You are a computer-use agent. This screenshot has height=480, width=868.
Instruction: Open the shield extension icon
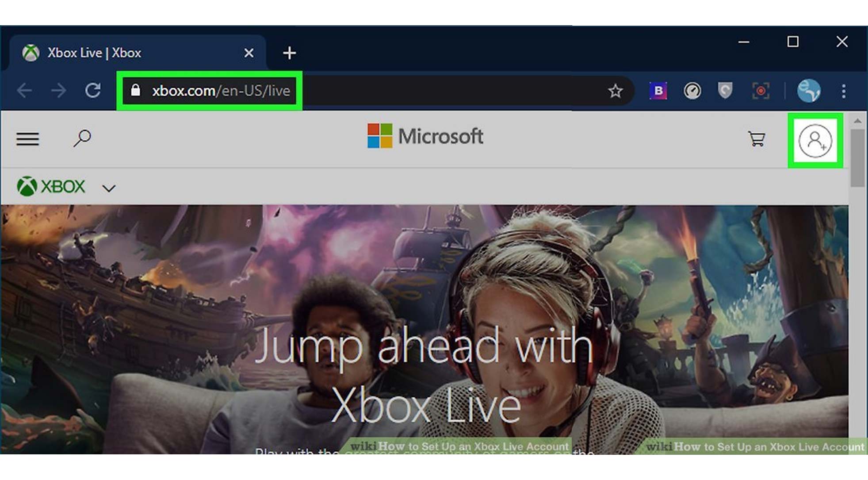click(725, 90)
